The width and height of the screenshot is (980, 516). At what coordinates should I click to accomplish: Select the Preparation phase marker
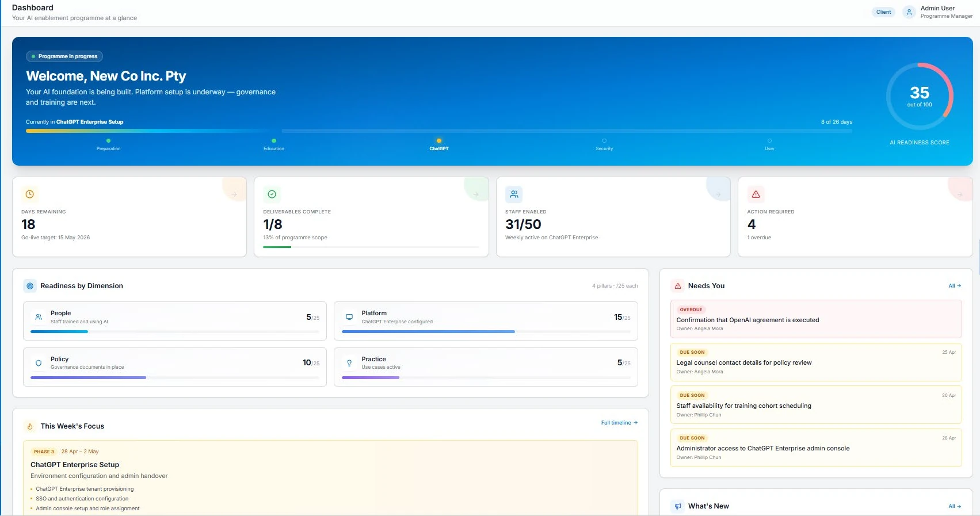click(108, 144)
